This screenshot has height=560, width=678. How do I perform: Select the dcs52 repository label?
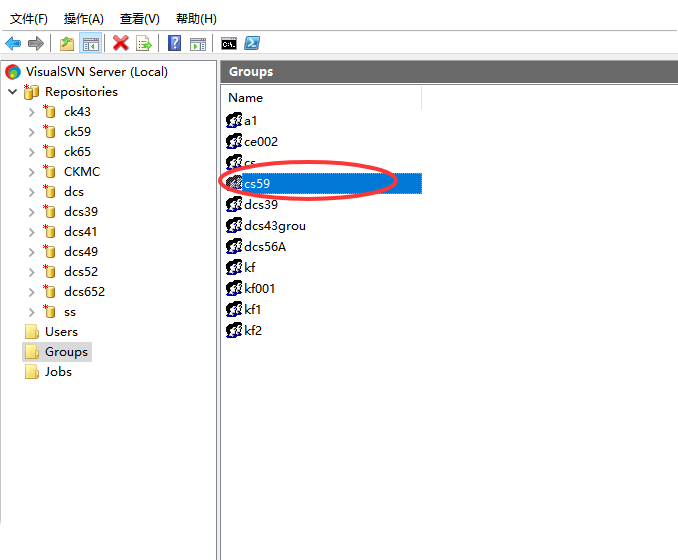point(81,272)
